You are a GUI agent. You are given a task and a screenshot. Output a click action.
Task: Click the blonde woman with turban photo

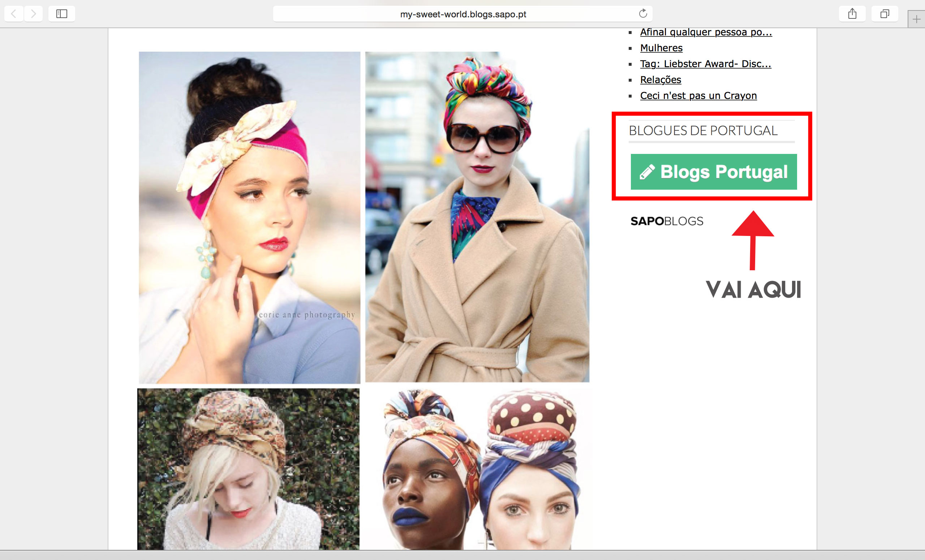coord(248,469)
